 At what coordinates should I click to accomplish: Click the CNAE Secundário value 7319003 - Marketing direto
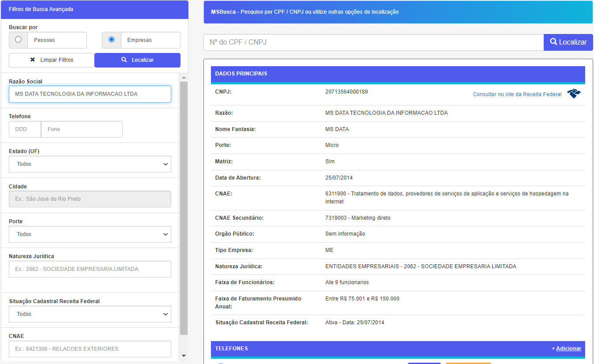point(358,218)
